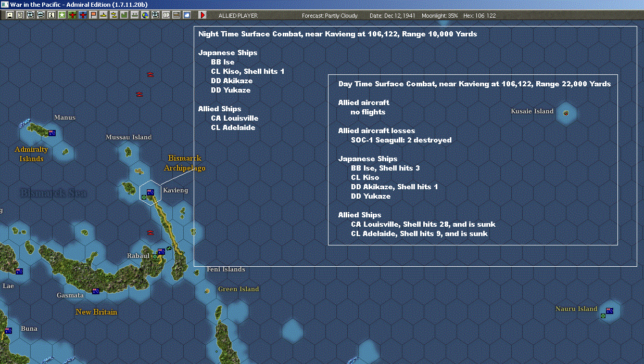644x364 pixels.
Task: Select the Gasmata base flag icon
Action: pyautogui.click(x=96, y=291)
